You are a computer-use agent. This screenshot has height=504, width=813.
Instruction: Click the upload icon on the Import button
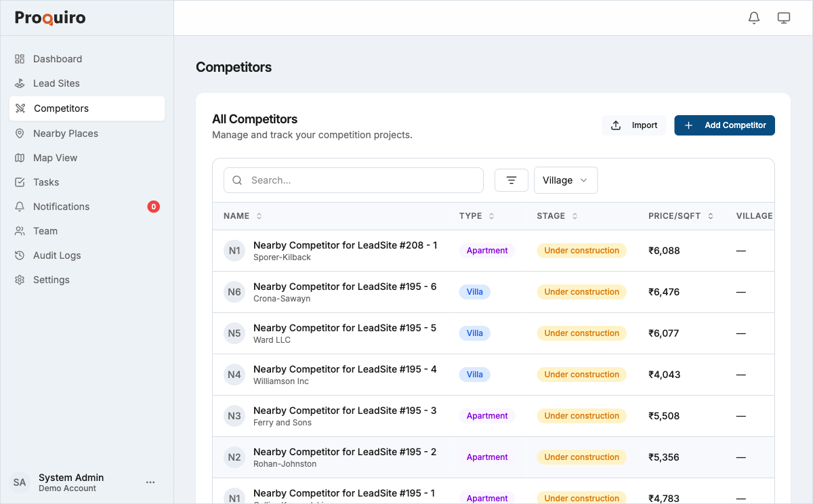coord(616,125)
